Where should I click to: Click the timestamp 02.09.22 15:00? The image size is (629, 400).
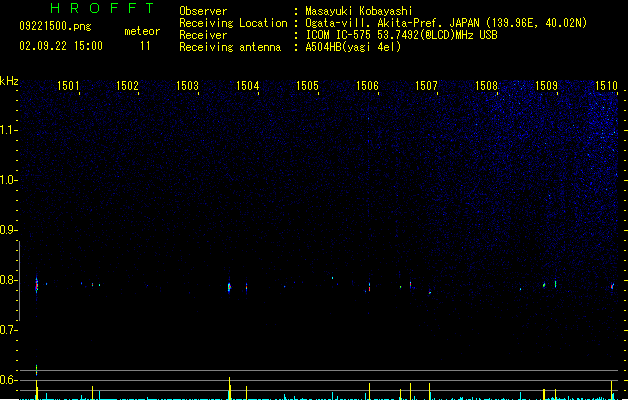click(x=61, y=46)
